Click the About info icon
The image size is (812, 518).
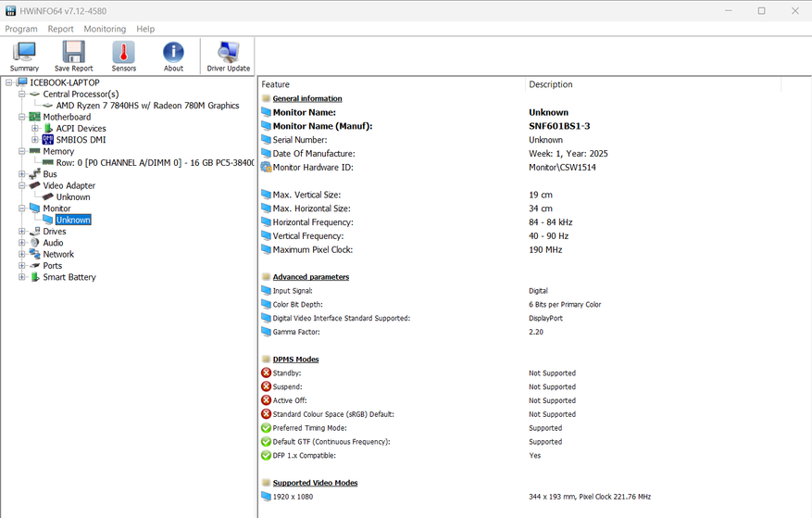click(173, 56)
